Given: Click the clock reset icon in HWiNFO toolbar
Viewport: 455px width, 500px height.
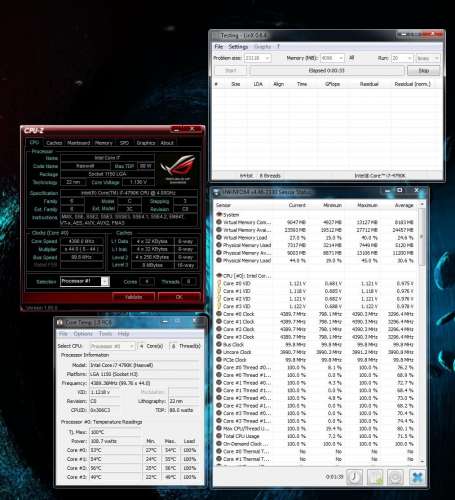Looking at the screenshot, I should pos(354,477).
